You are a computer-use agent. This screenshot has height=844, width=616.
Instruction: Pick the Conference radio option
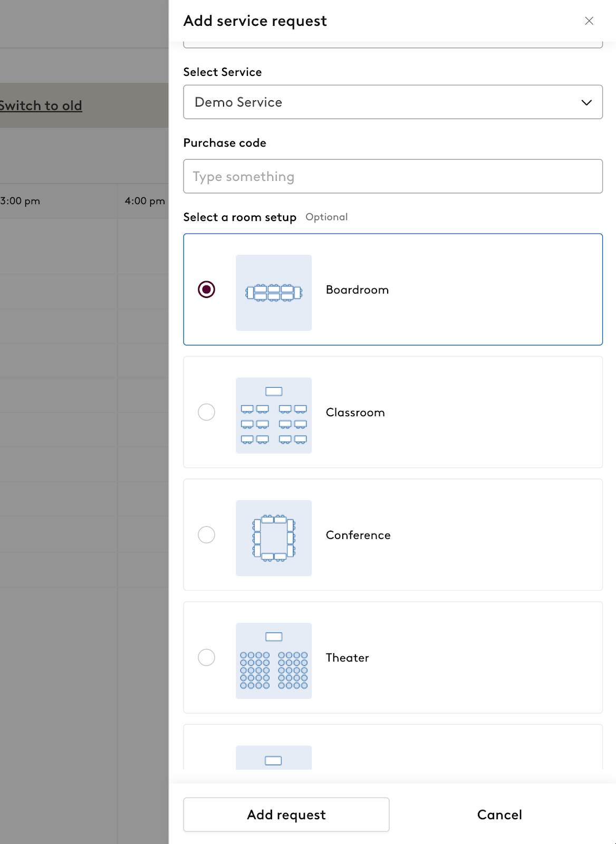pos(206,534)
